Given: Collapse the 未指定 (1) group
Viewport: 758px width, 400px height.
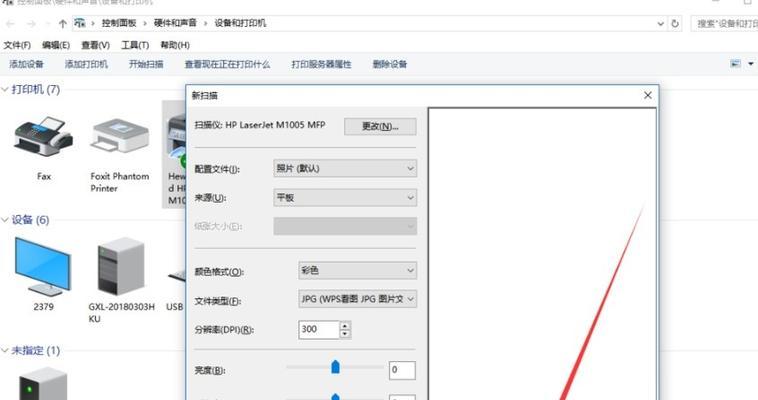Looking at the screenshot, I should point(5,350).
